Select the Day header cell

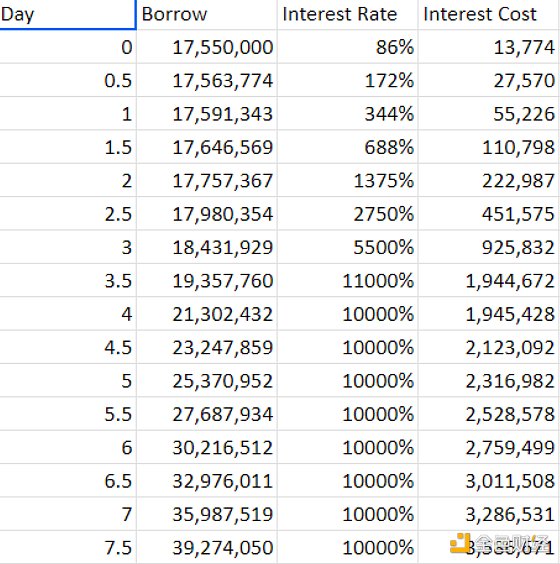[x=68, y=14]
